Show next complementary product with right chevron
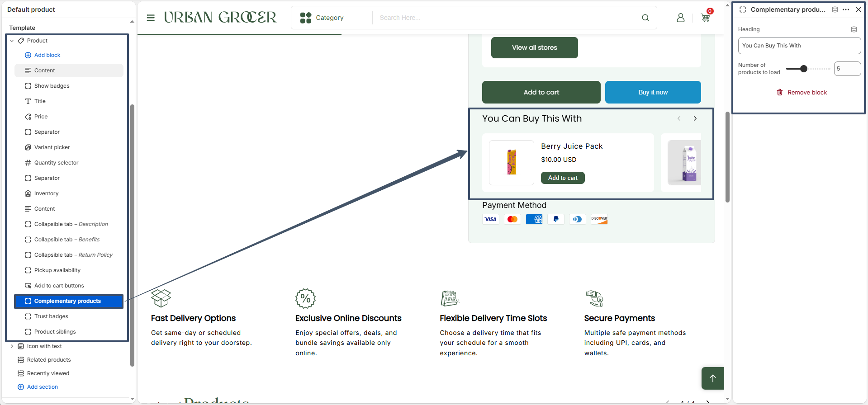Screen dimensions: 868x405 695,118
